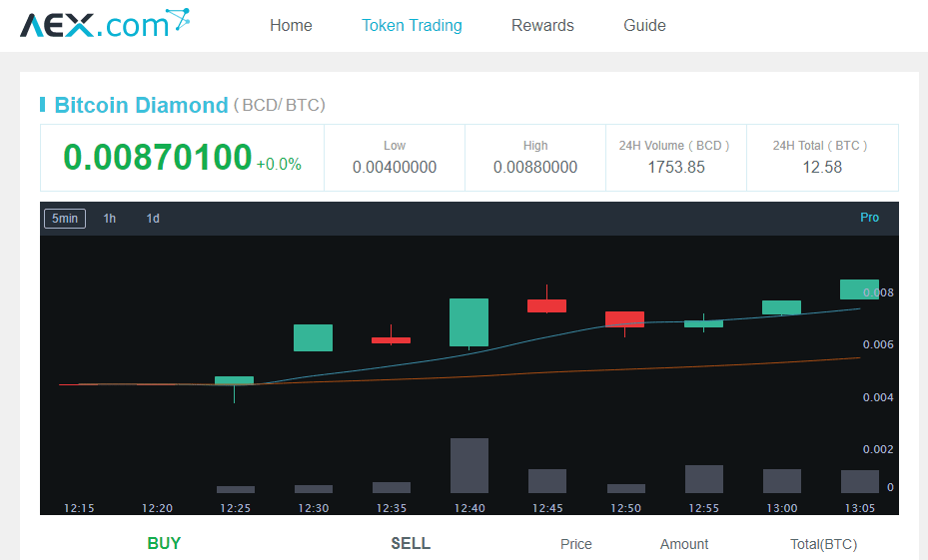This screenshot has width=928, height=560.
Task: Click the AEX.com logo
Action: (x=104, y=24)
